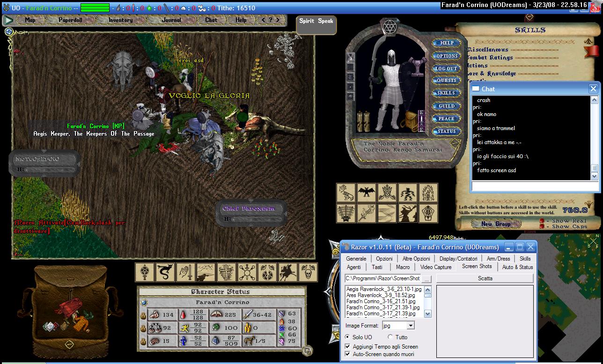Switch to the Macro tab in Razor
The image size is (603, 364).
coord(403,267)
